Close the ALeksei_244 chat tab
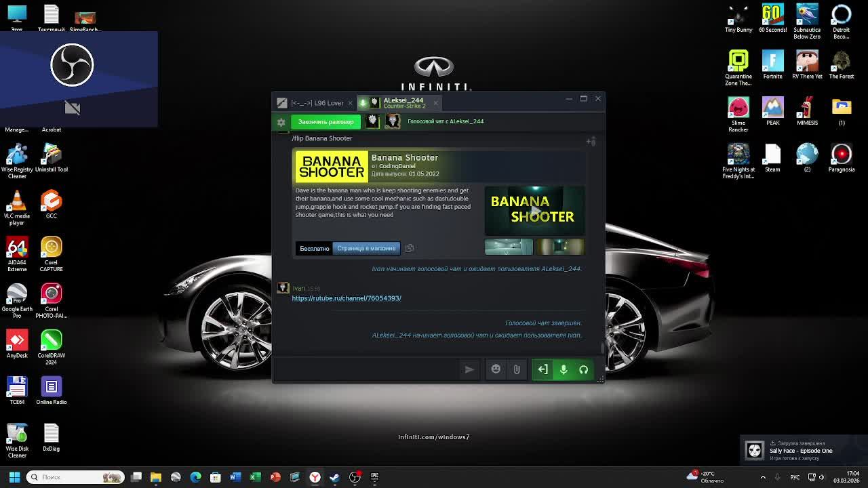 point(435,103)
